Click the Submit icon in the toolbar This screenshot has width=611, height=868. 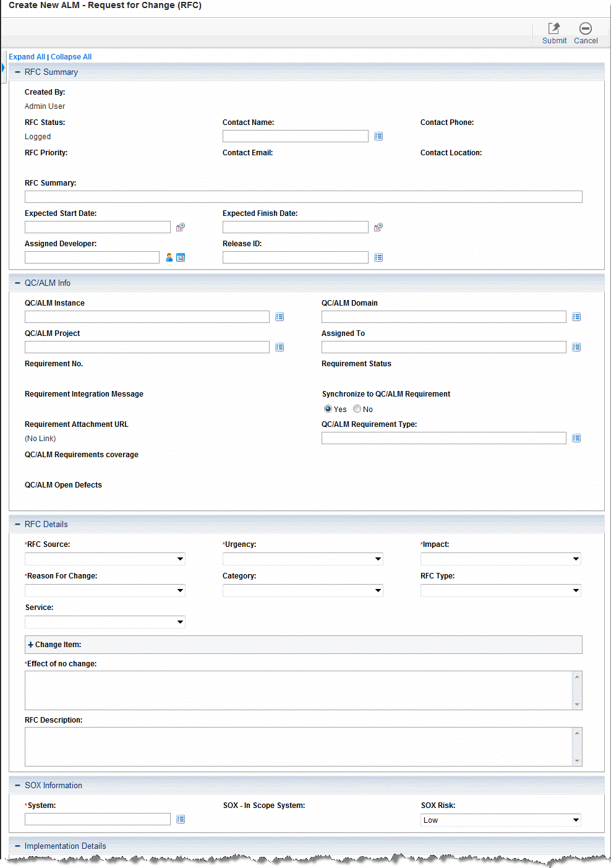554,28
